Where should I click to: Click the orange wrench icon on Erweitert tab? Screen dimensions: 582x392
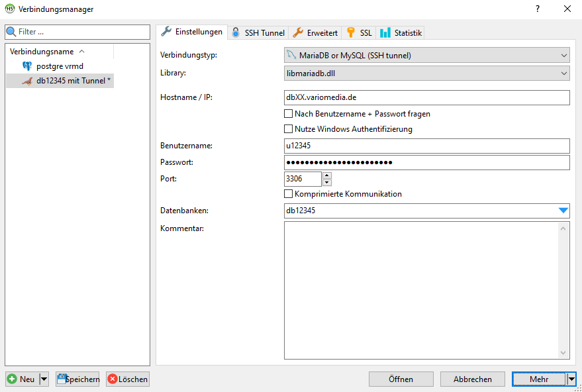298,32
